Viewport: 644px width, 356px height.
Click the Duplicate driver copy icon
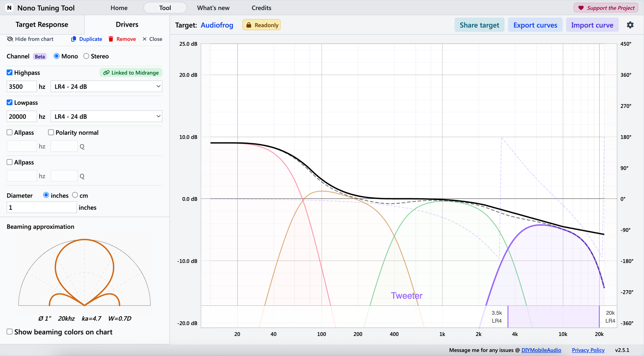tap(74, 39)
